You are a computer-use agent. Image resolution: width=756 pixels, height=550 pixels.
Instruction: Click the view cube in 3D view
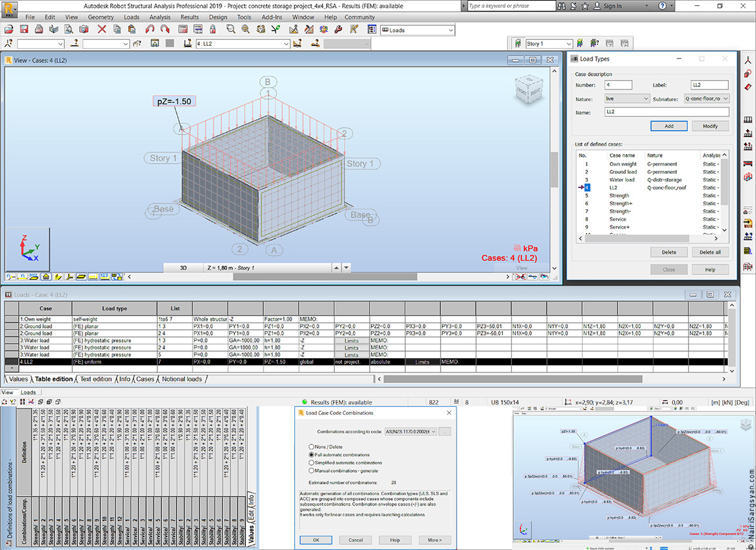click(529, 90)
